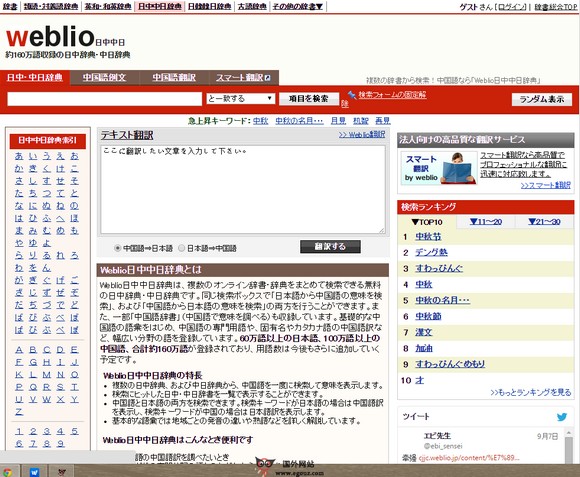Open the >>スマート翻訳 link
Screen dimensions: 580x477
coord(546,185)
